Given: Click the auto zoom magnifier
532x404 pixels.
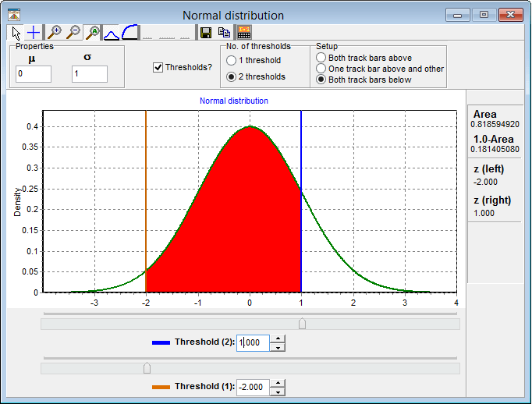Looking at the screenshot, I should pyautogui.click(x=92, y=33).
